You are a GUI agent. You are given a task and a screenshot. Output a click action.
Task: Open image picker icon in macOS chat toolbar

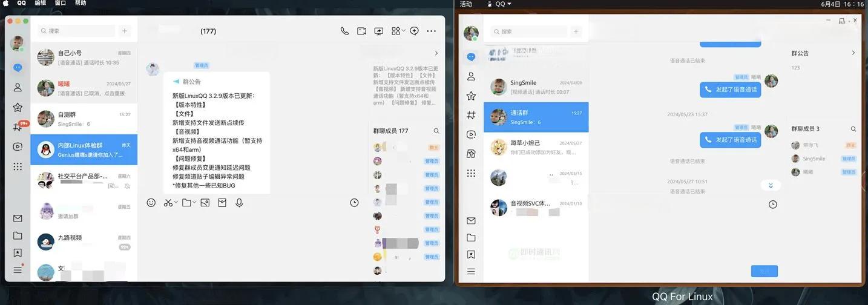coord(205,203)
